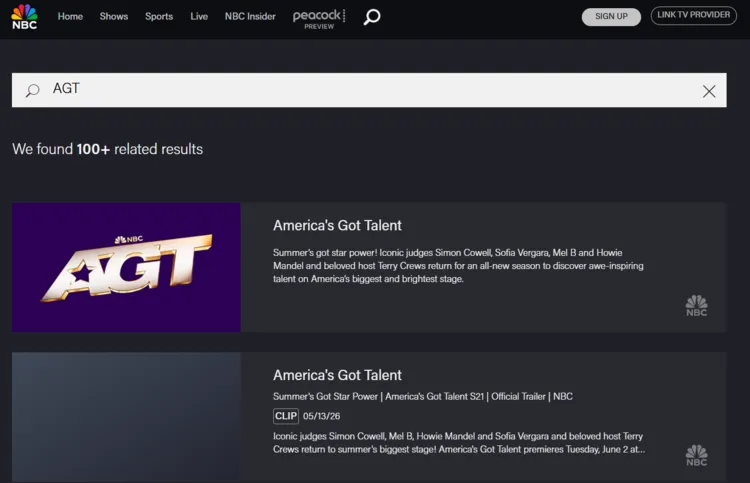Screen dimensions: 750x483
Task: Click the "We found 100+ related results" text
Action: click(108, 149)
